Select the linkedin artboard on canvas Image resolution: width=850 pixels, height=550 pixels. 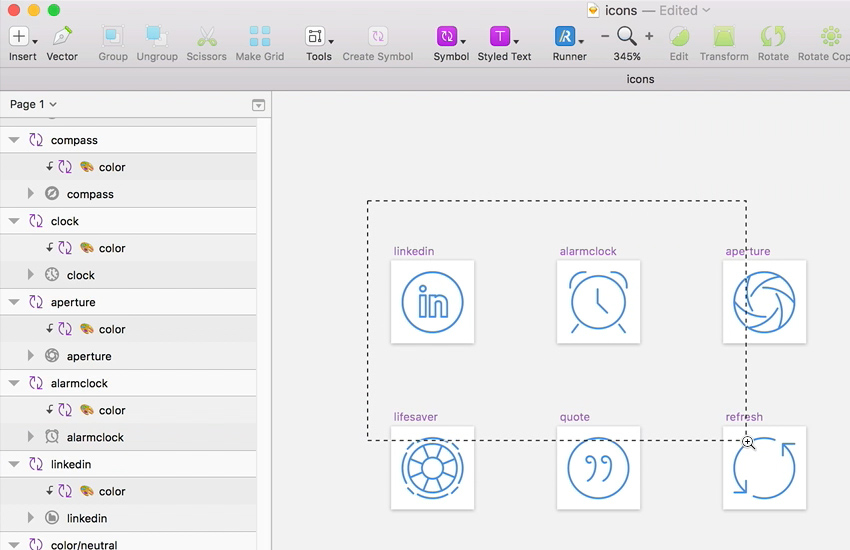[x=432, y=302]
